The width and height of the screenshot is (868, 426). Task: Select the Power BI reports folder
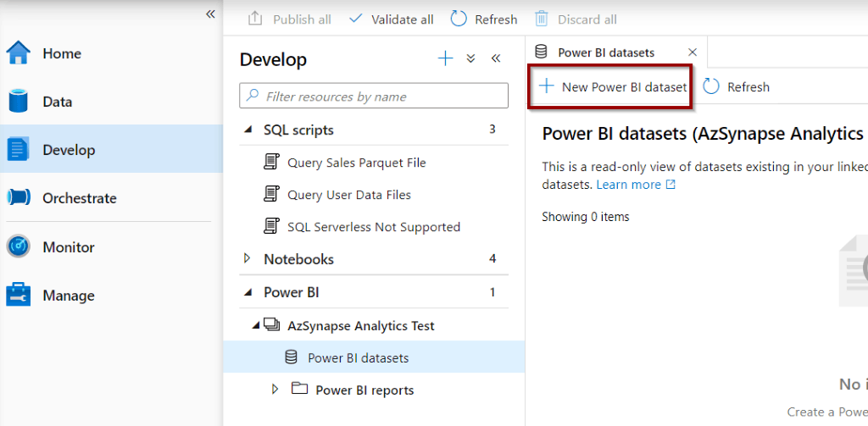(364, 390)
